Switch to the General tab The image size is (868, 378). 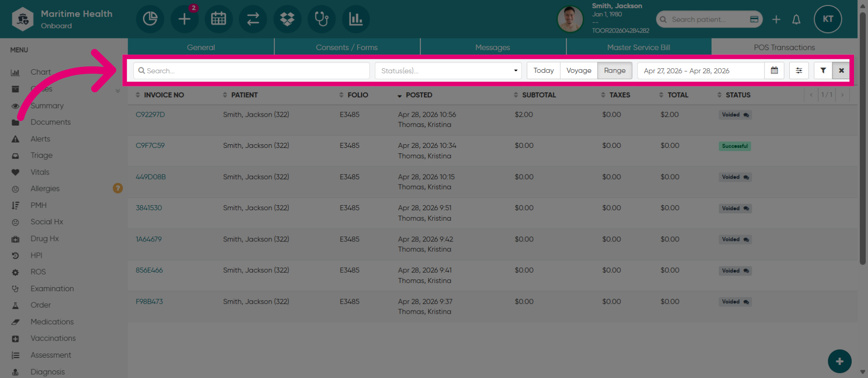(201, 47)
